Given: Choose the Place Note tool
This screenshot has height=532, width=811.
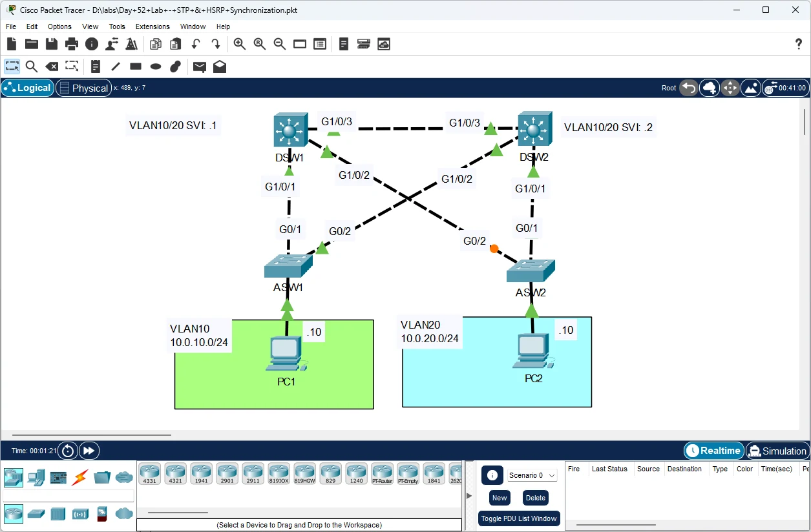Looking at the screenshot, I should click(x=96, y=66).
